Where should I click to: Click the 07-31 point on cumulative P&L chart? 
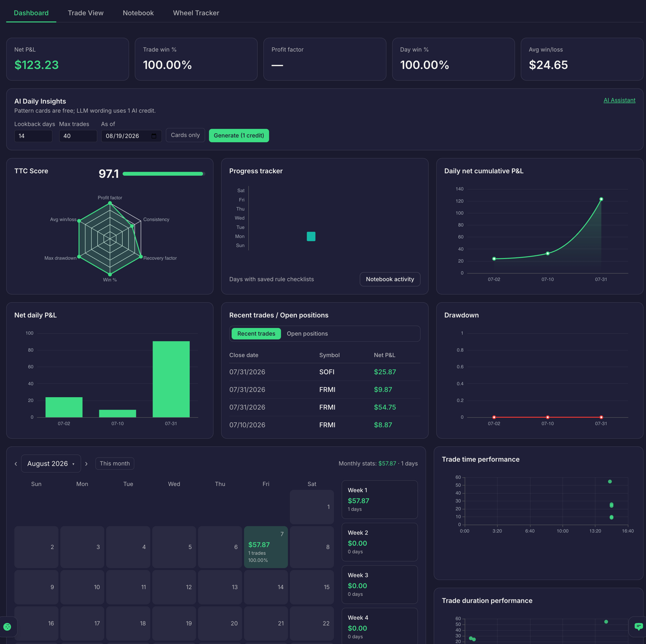[601, 199]
